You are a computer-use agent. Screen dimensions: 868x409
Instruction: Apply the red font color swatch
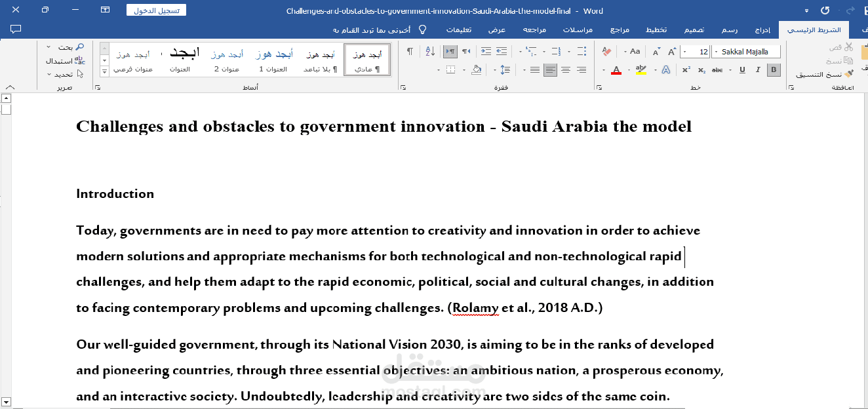[x=616, y=69]
